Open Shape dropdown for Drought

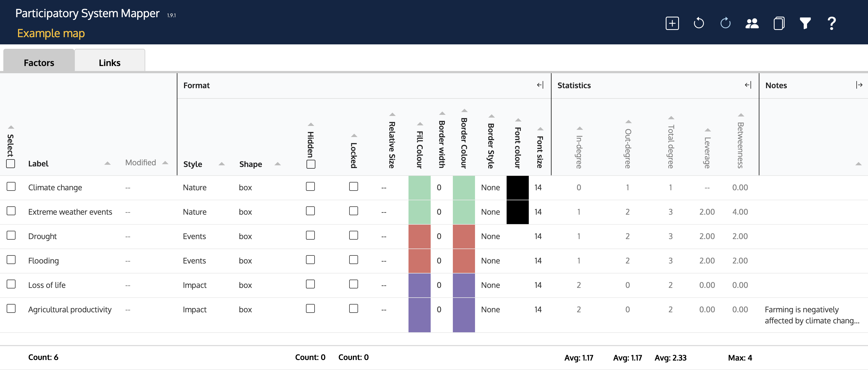tap(245, 236)
